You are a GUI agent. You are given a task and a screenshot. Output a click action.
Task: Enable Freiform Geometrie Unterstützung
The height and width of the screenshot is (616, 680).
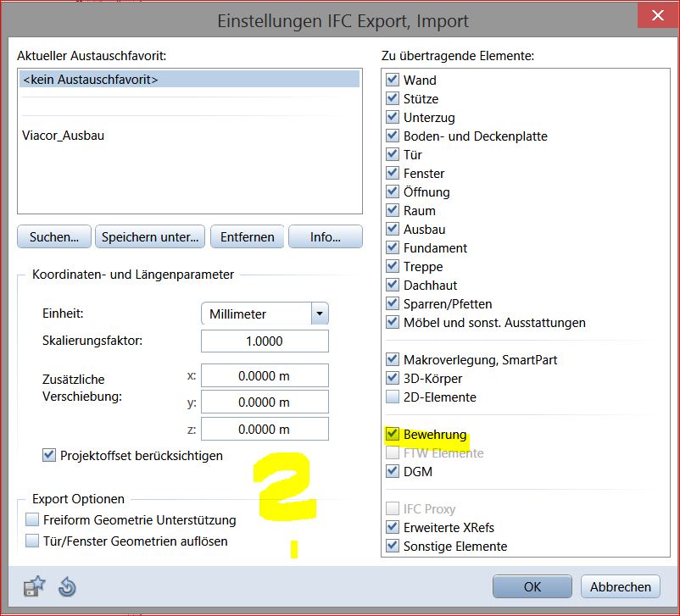tap(33, 520)
